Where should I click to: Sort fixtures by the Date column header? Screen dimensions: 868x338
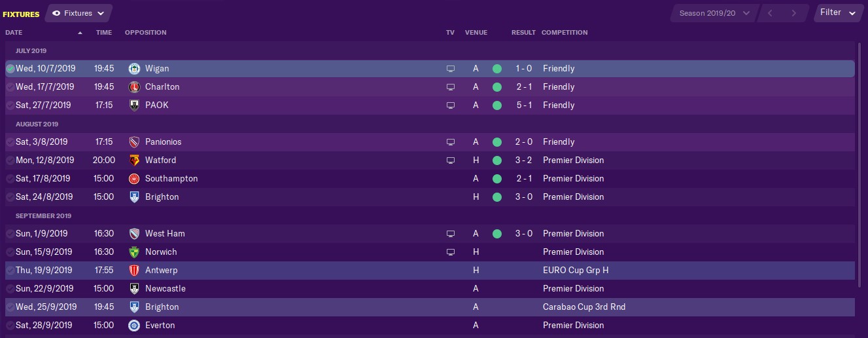pyautogui.click(x=14, y=33)
